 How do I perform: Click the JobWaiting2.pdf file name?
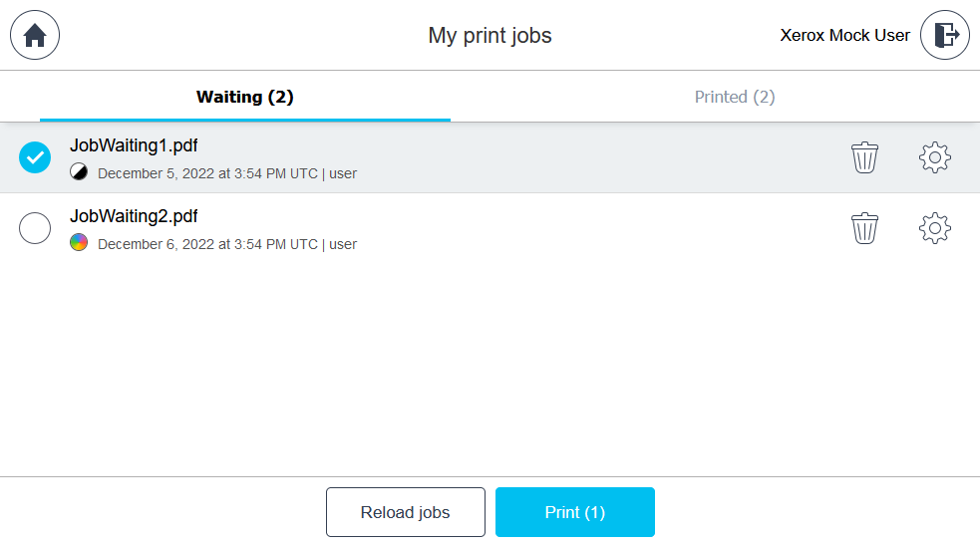tap(134, 216)
